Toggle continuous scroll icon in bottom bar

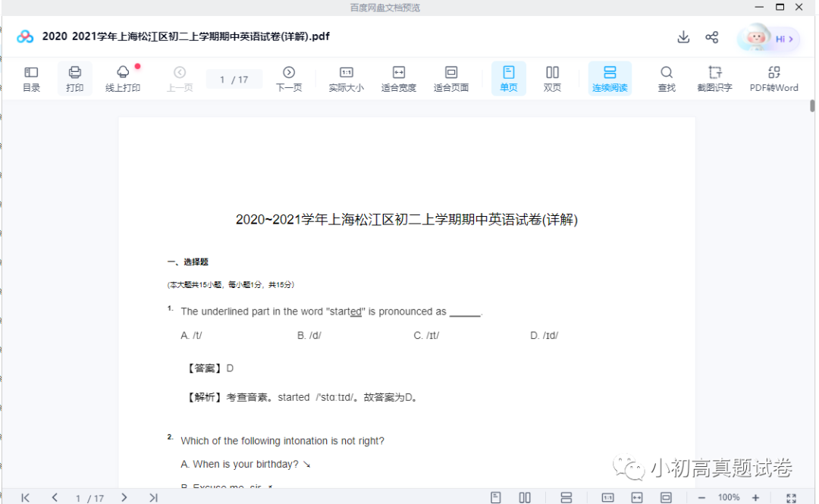pyautogui.click(x=566, y=498)
